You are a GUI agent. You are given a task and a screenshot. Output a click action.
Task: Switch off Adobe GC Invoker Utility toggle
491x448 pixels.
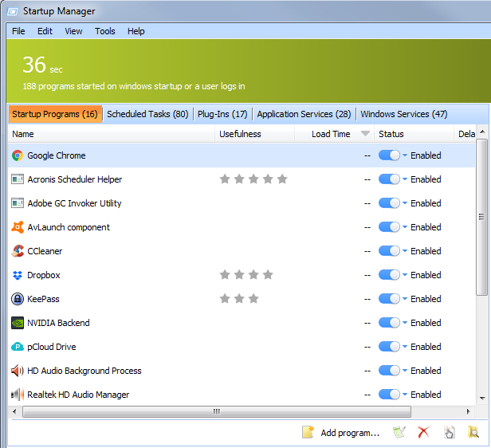pyautogui.click(x=389, y=203)
